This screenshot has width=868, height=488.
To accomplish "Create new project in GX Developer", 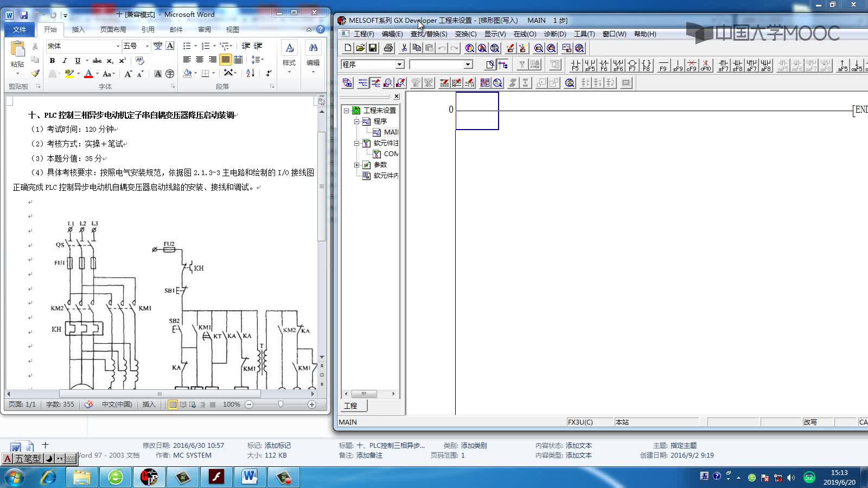I will tap(348, 48).
